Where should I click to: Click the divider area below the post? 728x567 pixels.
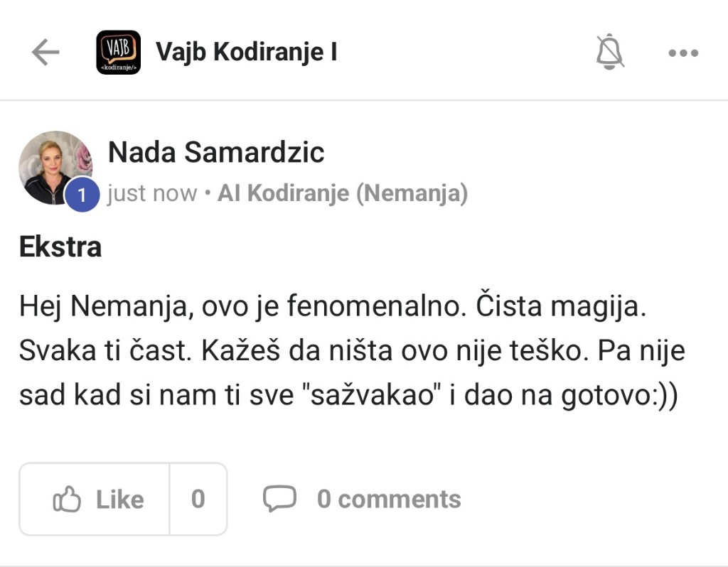(364, 560)
